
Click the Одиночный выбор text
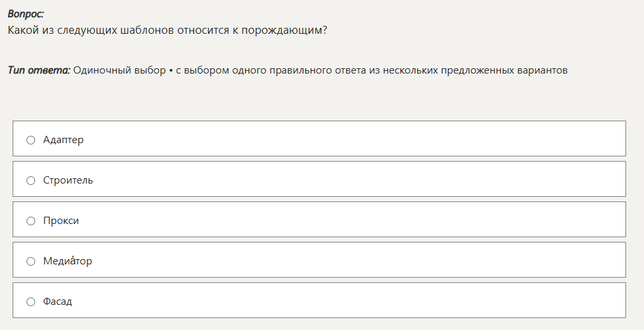[x=119, y=70]
